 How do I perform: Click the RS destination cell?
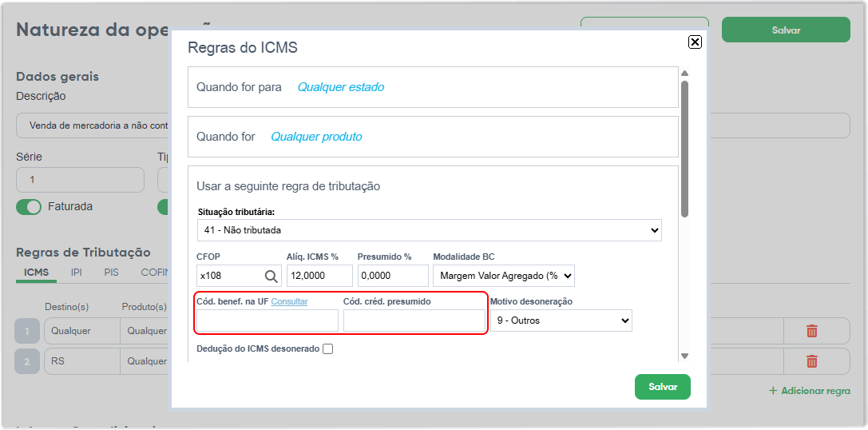point(82,362)
